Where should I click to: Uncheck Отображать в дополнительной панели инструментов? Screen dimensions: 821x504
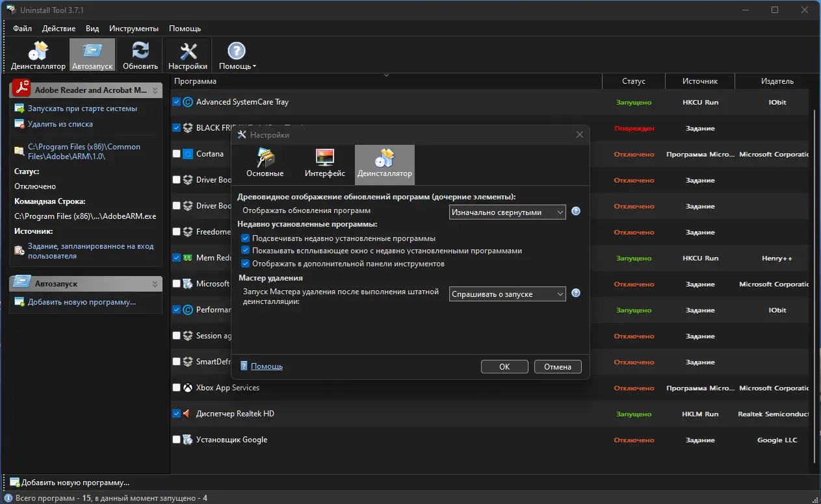246,264
